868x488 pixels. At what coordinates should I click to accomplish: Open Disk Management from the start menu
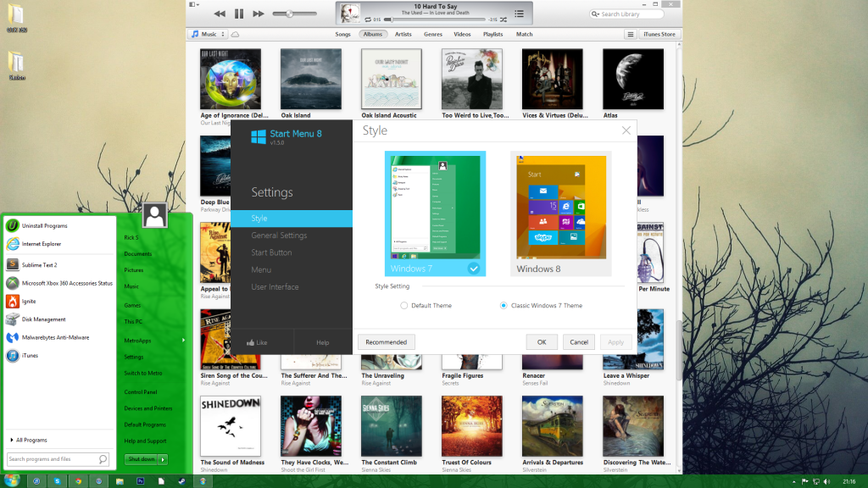coord(59,319)
